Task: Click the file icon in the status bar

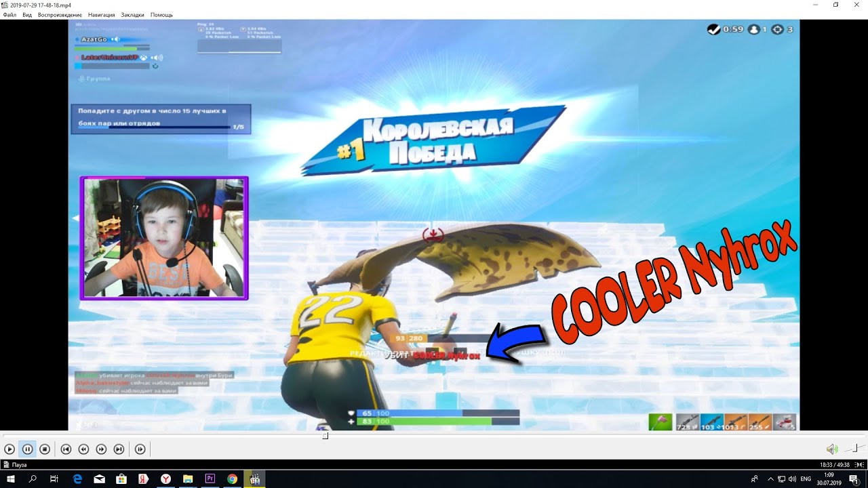Action: (6, 465)
